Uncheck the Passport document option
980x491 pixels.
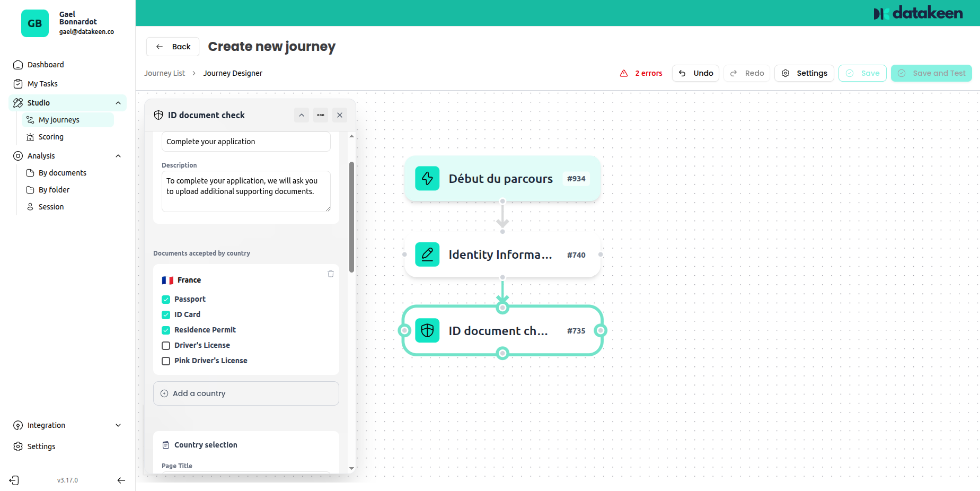pos(165,299)
